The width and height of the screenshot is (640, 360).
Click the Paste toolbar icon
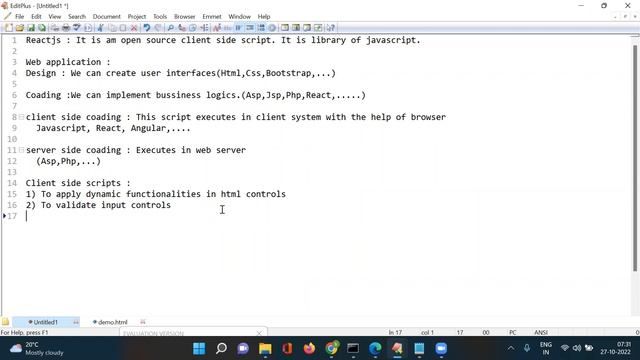(123, 28)
